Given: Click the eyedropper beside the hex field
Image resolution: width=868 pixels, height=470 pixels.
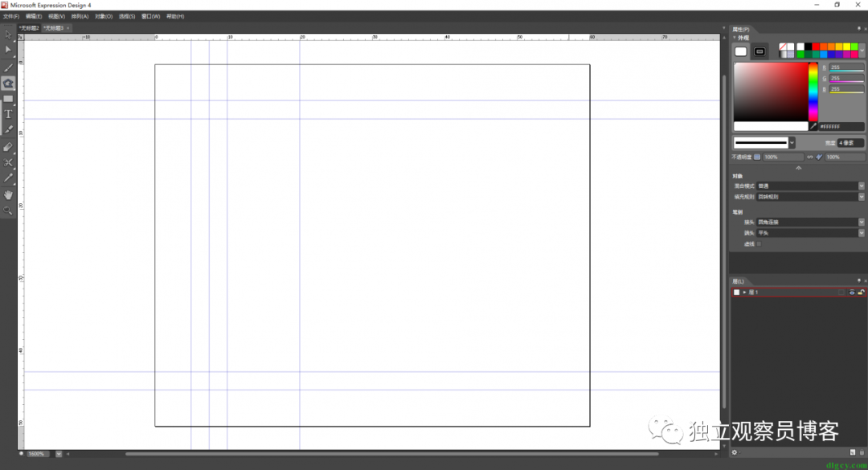Looking at the screenshot, I should (813, 126).
